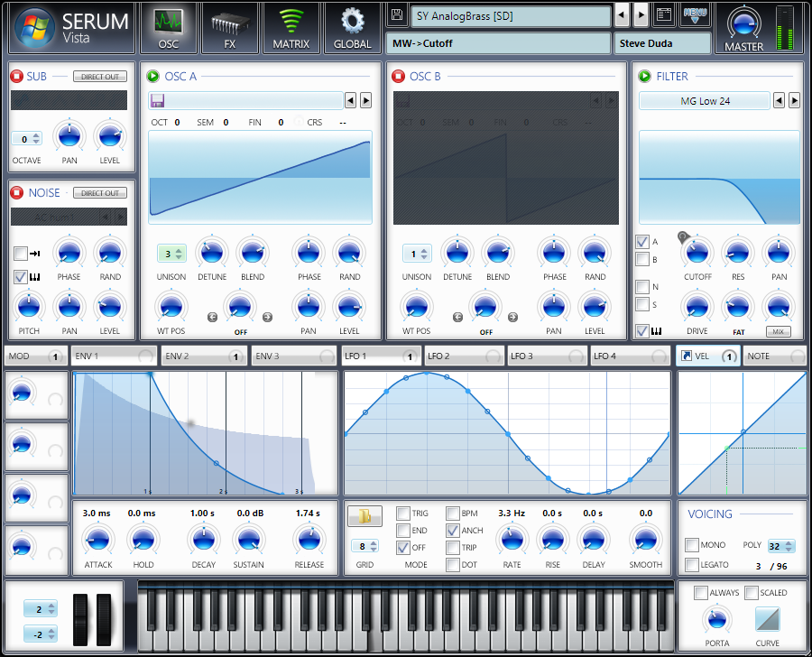Viewport: 812px width, 657px height.
Task: Click OSC A next warp mode arrow
Action: tap(267, 317)
